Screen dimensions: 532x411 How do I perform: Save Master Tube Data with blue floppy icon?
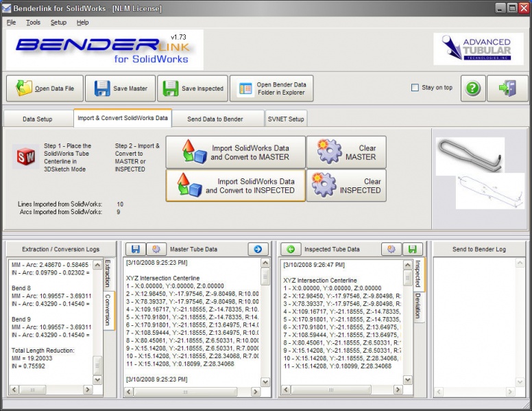pos(136,249)
